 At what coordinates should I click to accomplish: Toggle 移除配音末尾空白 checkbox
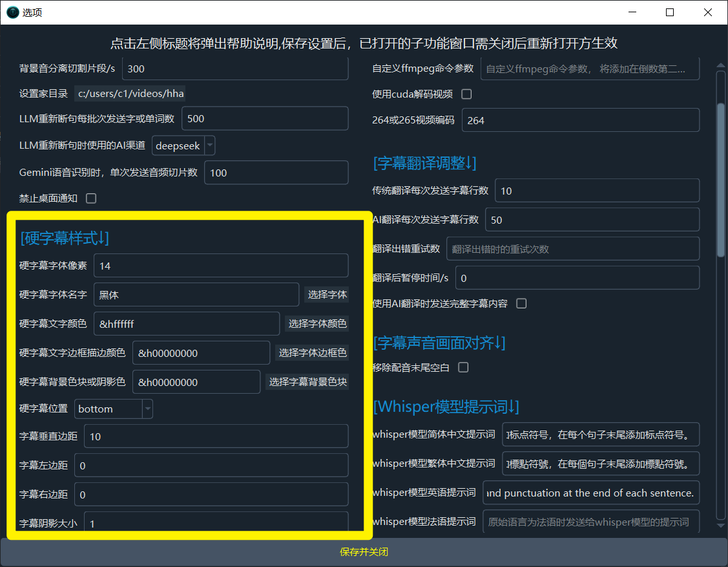[463, 367]
